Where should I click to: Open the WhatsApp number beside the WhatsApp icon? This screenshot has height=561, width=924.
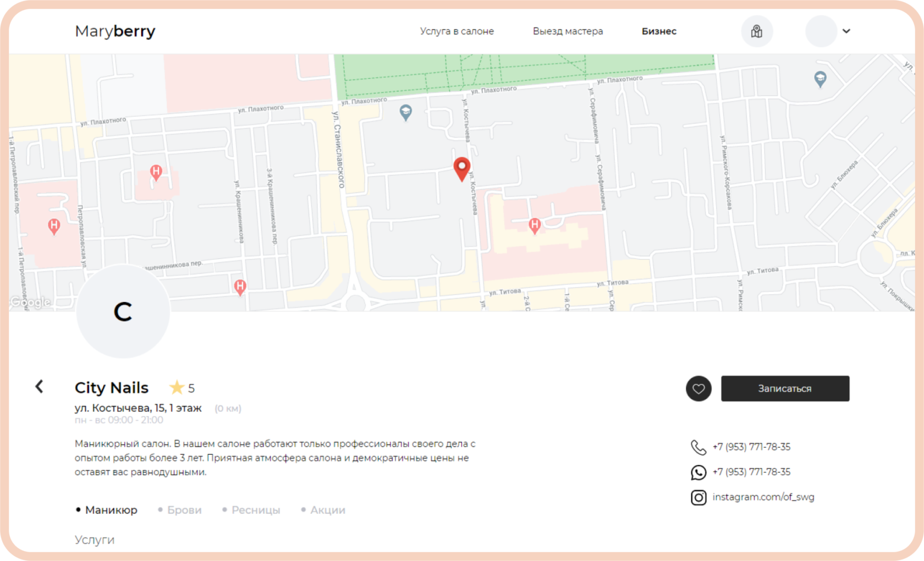tap(751, 472)
